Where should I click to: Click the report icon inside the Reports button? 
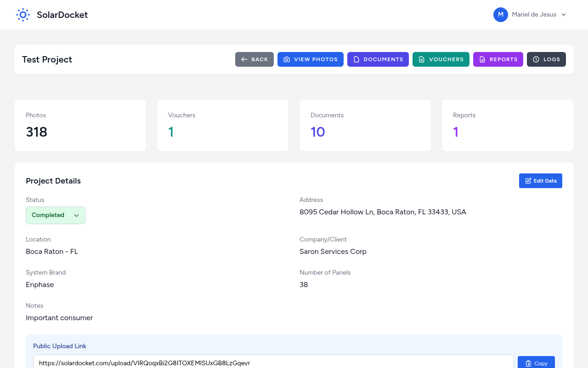[482, 59]
